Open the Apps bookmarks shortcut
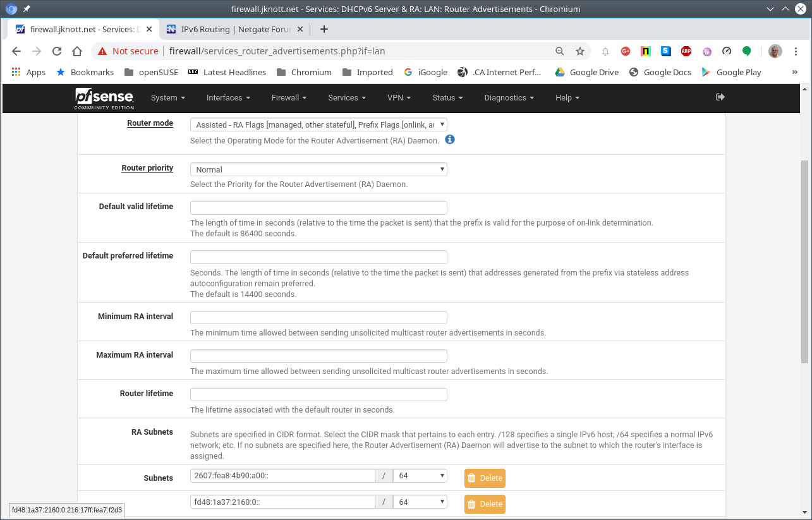Image resolution: width=812 pixels, height=520 pixels. click(28, 72)
